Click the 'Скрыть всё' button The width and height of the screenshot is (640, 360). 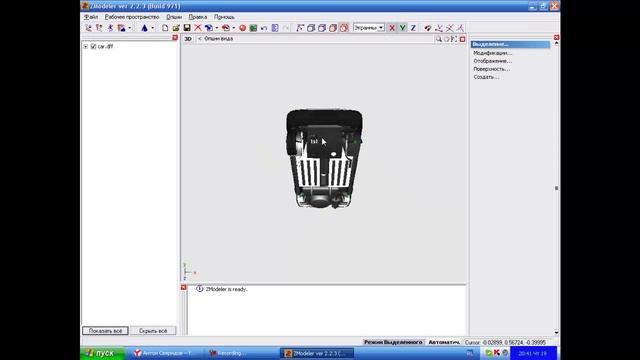tap(153, 331)
